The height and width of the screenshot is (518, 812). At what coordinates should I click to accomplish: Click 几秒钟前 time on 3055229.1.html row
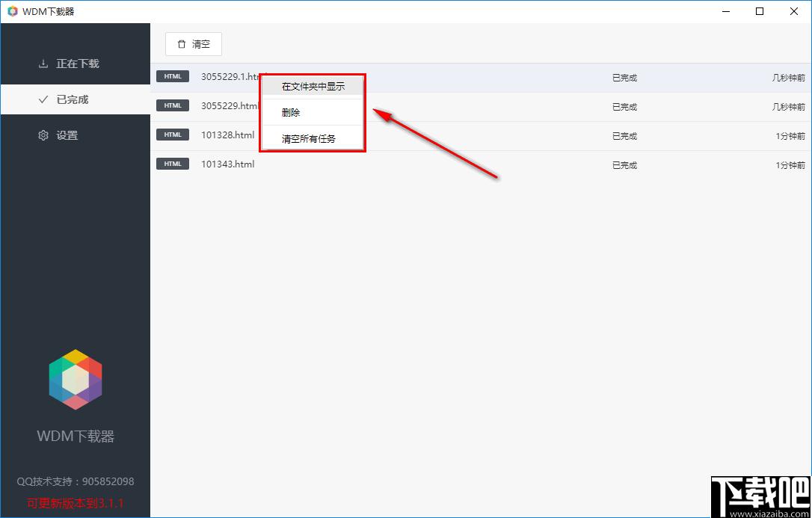point(789,78)
